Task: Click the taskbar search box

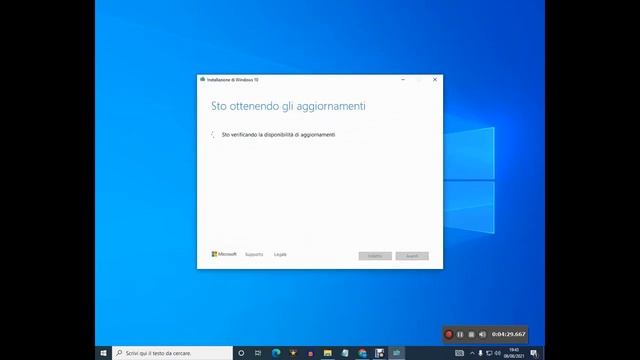Action: tap(172, 353)
